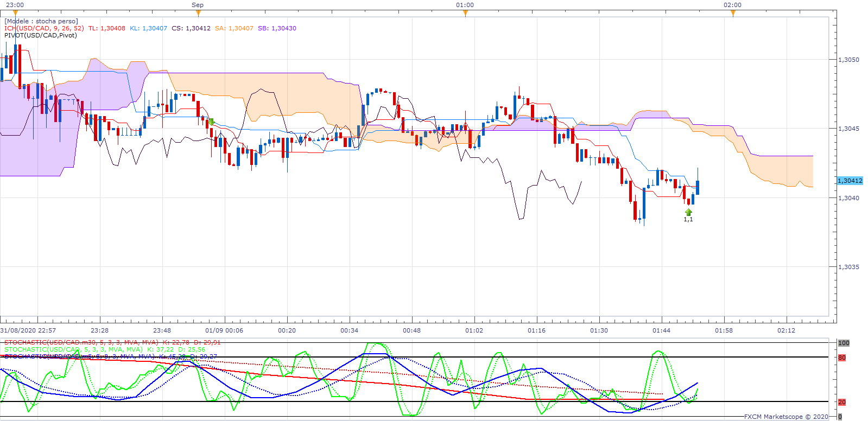Click the SA: 1,30407 value
Viewport: 868px width, 421px height.
pos(234,28)
